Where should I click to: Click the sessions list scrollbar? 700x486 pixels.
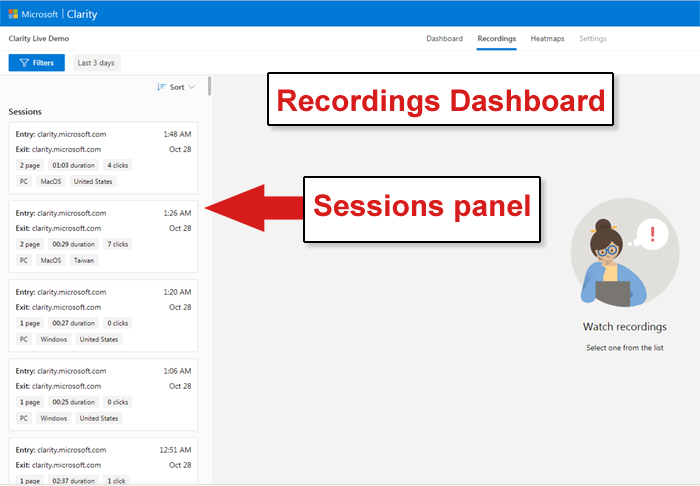coord(209,86)
